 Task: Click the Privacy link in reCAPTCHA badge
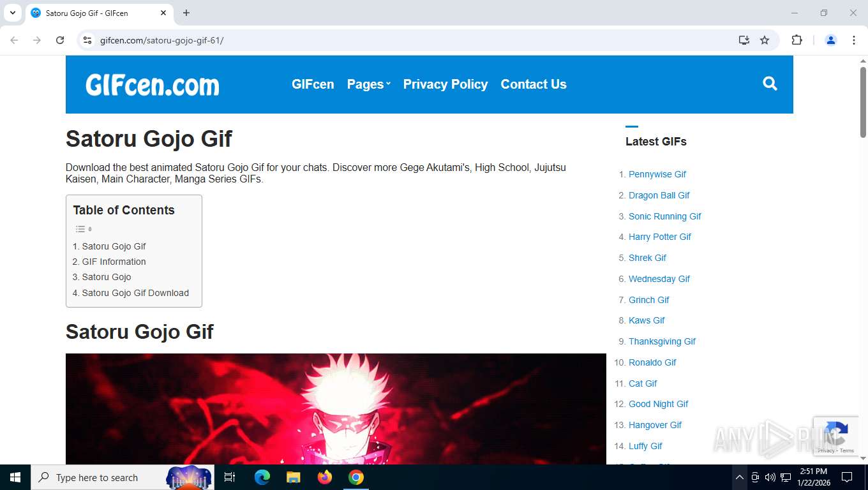(x=826, y=450)
